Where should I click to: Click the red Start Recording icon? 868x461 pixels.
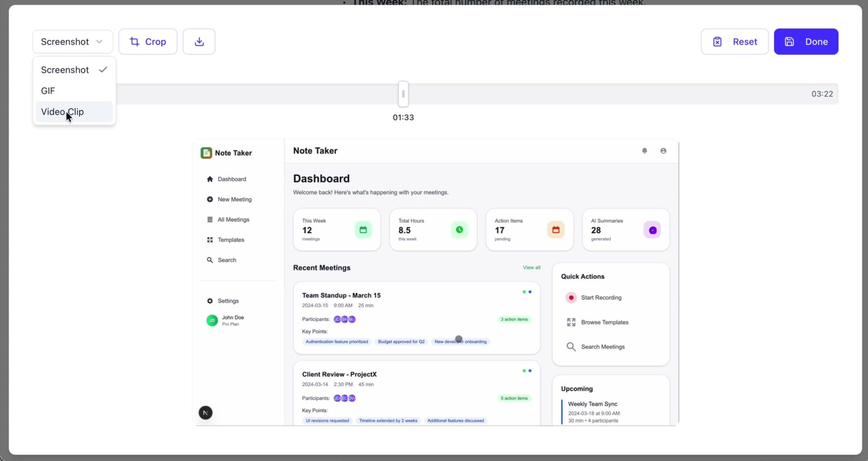(571, 297)
